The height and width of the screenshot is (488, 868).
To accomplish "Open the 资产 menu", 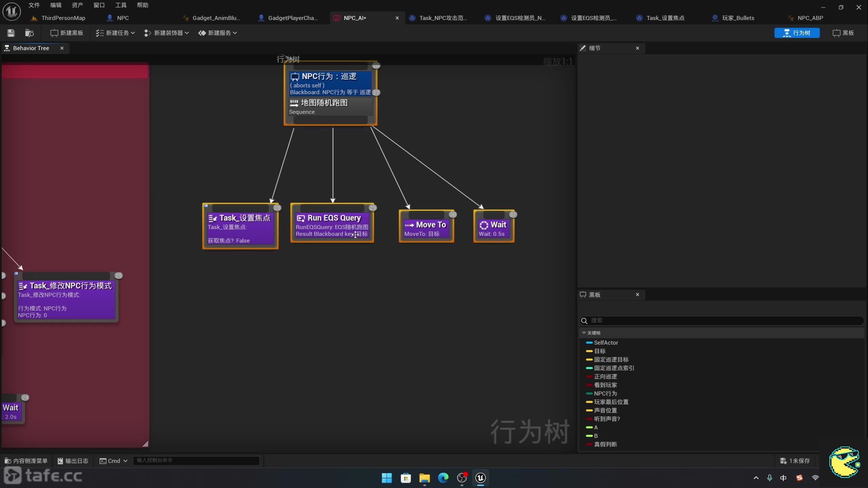I will 77,5.
